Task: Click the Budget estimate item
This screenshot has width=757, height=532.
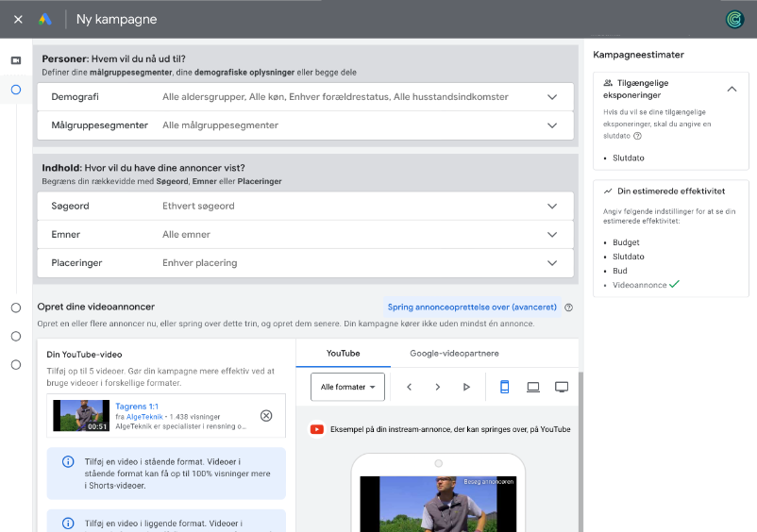Action: coord(626,242)
